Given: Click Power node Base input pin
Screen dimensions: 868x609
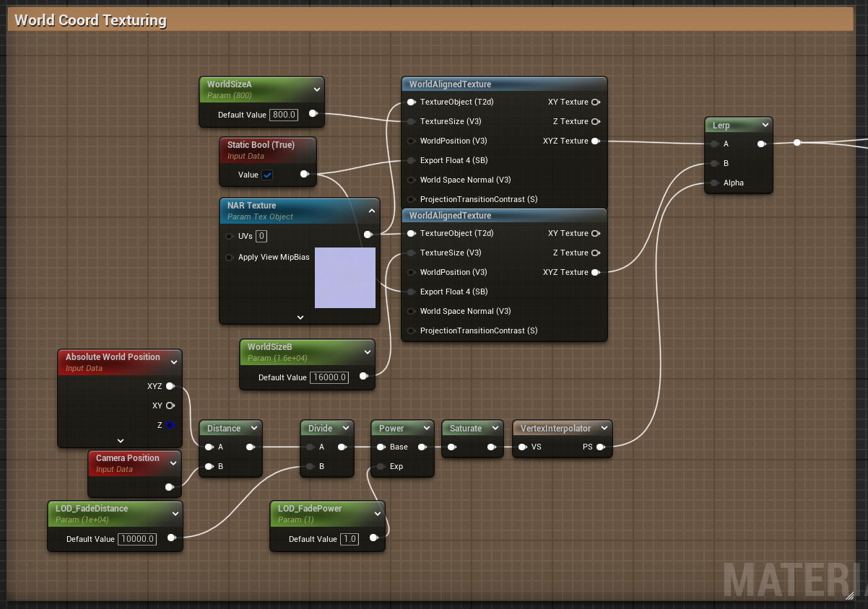Looking at the screenshot, I should point(380,447).
